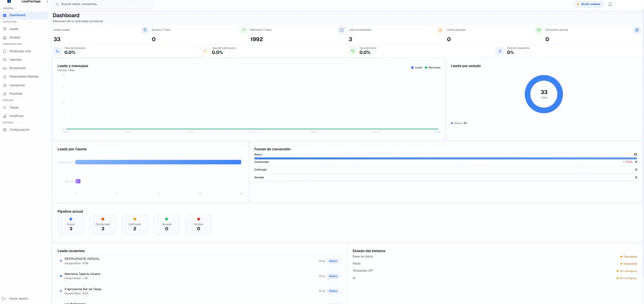Open the notifications bell
This screenshot has width=644, height=304.
tap(610, 4)
